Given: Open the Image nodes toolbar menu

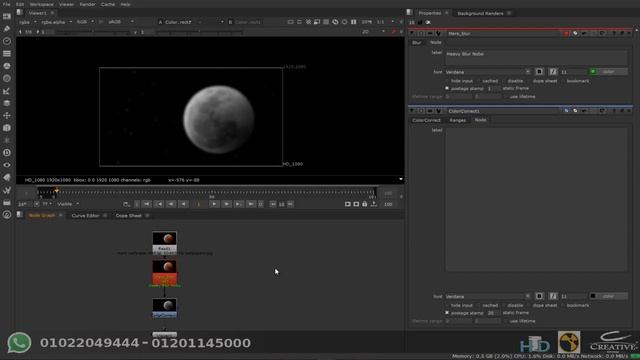Looking at the screenshot, I should tap(7, 16).
